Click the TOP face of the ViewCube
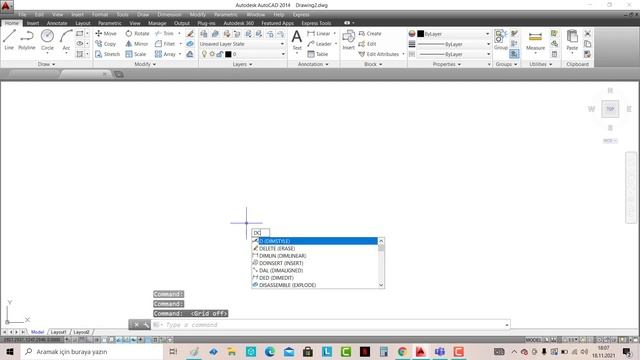 (x=610, y=109)
